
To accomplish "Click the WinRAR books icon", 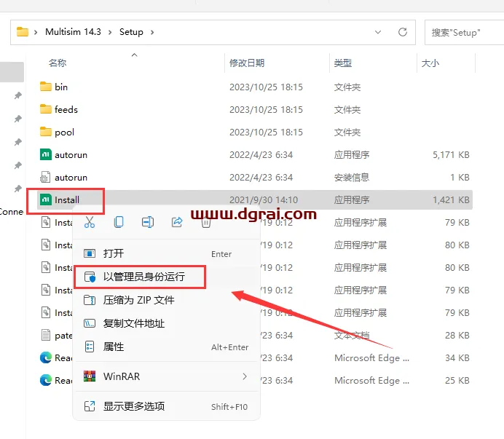I will point(90,376).
